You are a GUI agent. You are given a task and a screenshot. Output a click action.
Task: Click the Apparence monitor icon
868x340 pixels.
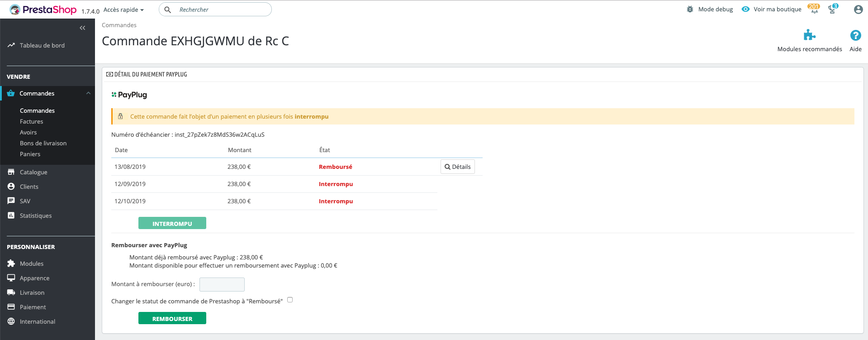[x=11, y=278]
